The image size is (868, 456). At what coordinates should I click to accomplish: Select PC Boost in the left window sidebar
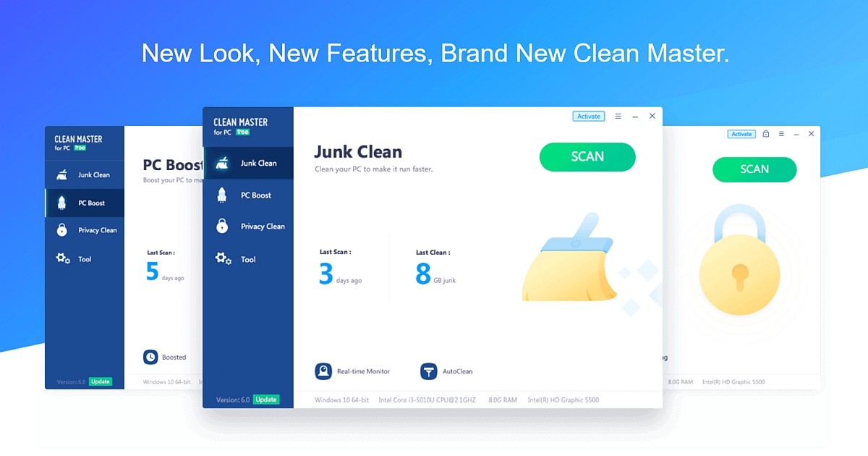[85, 203]
